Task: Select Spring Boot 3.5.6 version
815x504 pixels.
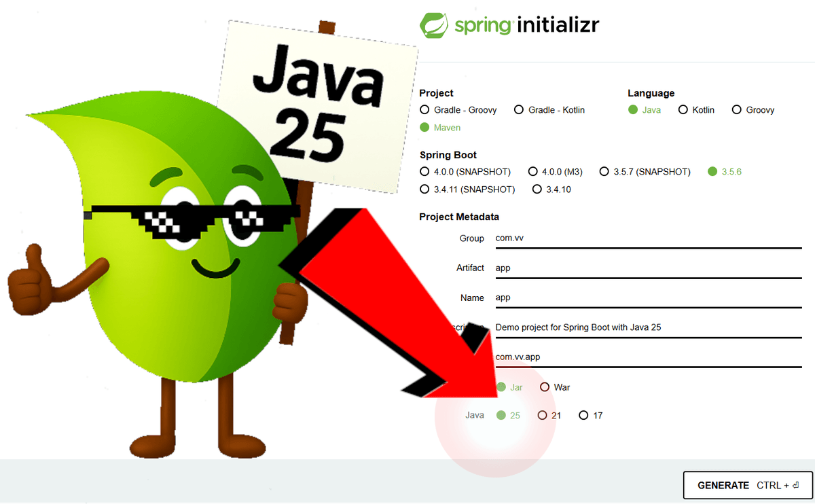Action: (x=725, y=172)
